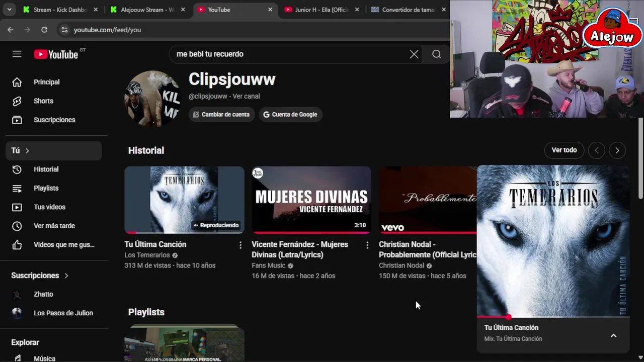Expand the miniplayer with the chevron
Image resolution: width=644 pixels, height=362 pixels.
point(613,335)
